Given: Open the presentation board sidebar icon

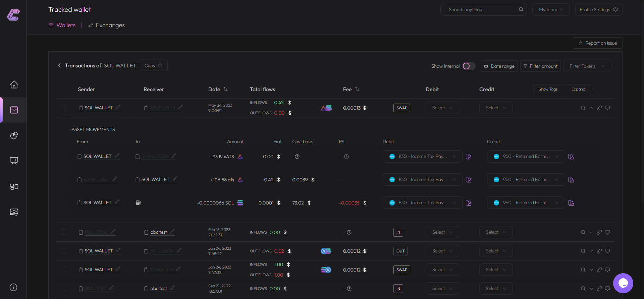Looking at the screenshot, I should click(14, 161).
